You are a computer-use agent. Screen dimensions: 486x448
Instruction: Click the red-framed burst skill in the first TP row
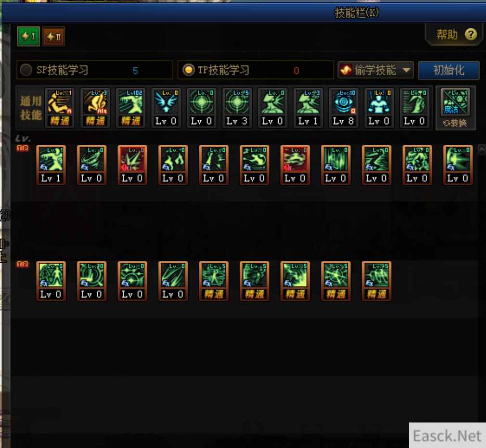tap(132, 165)
